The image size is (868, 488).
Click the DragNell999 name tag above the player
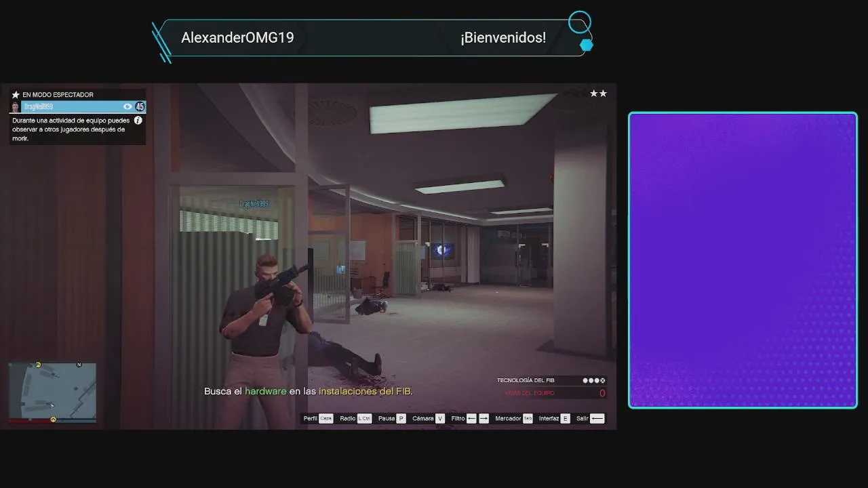pyautogui.click(x=254, y=204)
